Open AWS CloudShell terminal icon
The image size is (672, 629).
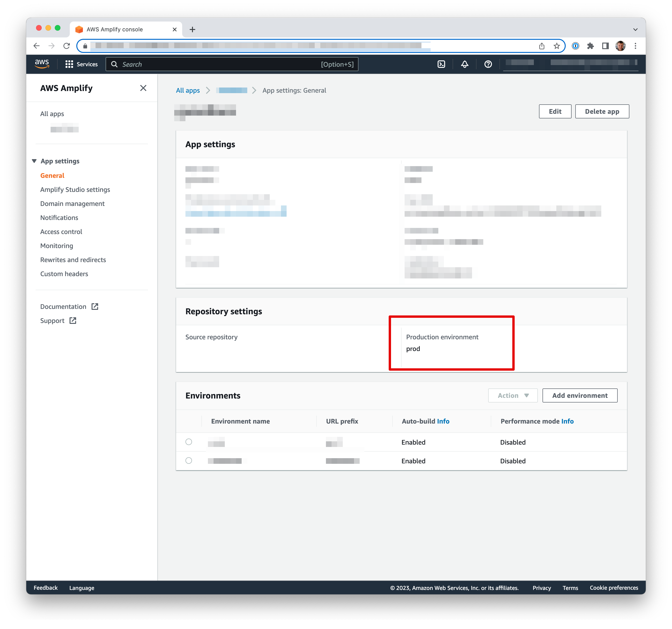point(441,64)
